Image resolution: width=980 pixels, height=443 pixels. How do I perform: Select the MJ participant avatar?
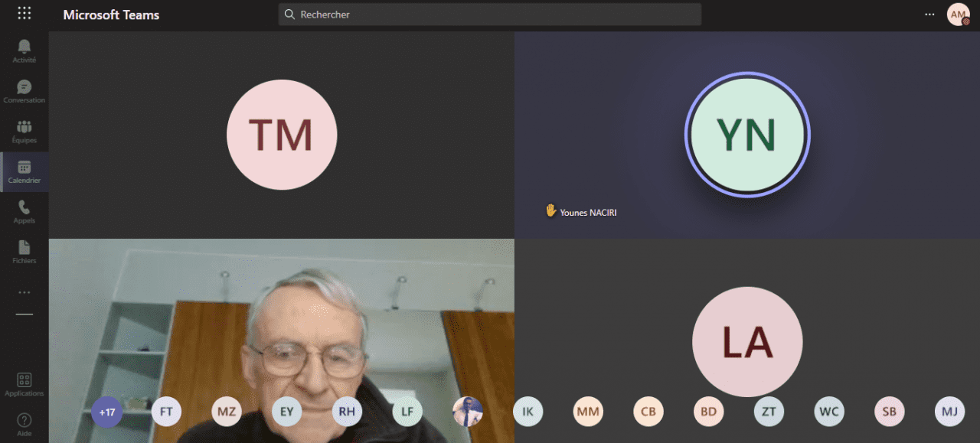(x=949, y=412)
